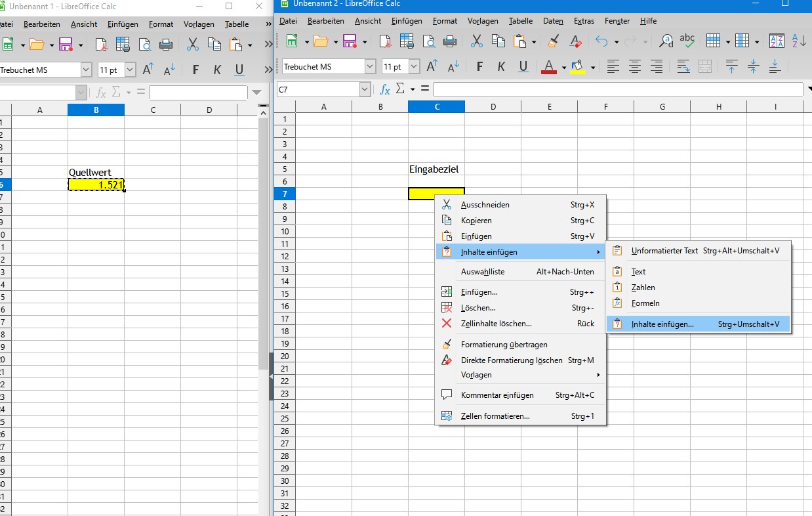Expand the Name Box dropdown next to C7
The height and width of the screenshot is (516, 812).
click(x=365, y=89)
